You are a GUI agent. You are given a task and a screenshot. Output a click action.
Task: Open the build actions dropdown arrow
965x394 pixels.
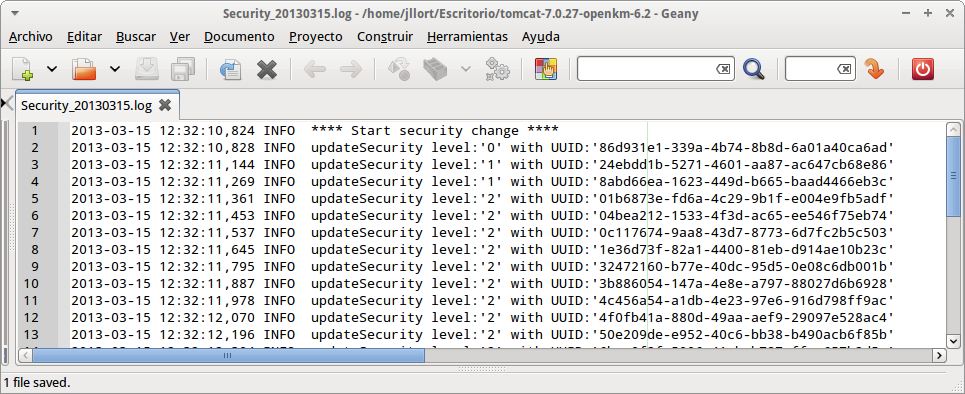(466, 69)
